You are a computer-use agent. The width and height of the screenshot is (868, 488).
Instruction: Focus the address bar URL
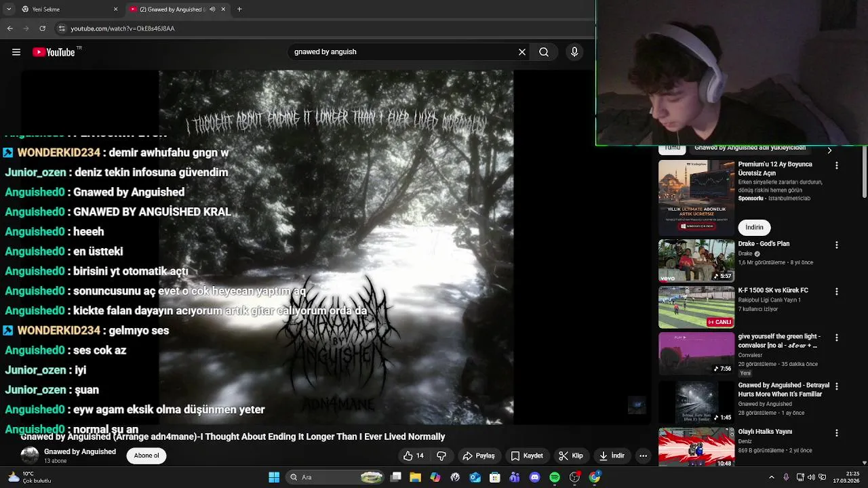(x=123, y=28)
